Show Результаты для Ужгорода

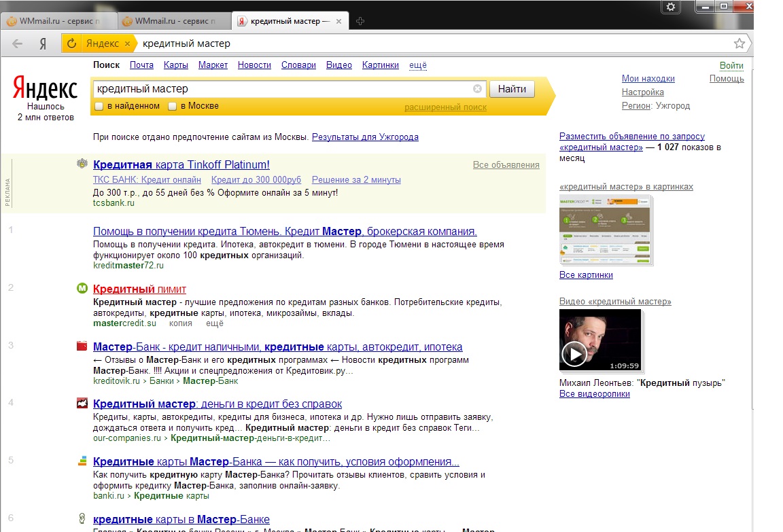tap(365, 137)
